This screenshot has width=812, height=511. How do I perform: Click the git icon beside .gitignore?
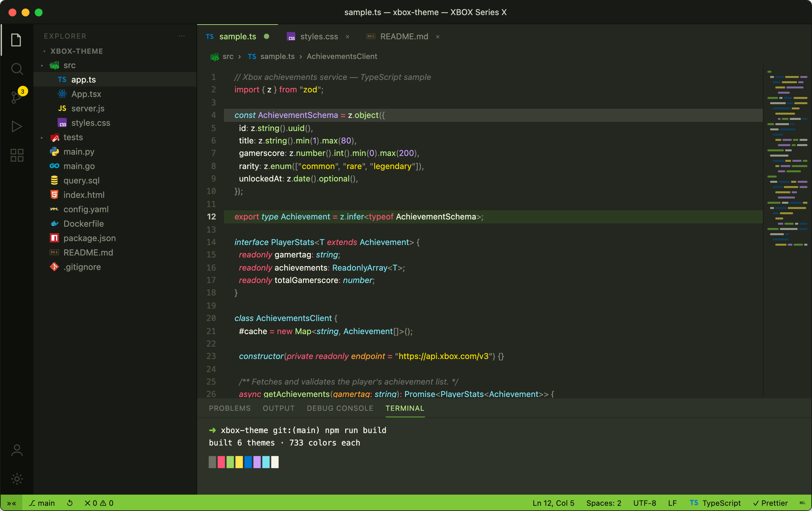[x=54, y=267]
